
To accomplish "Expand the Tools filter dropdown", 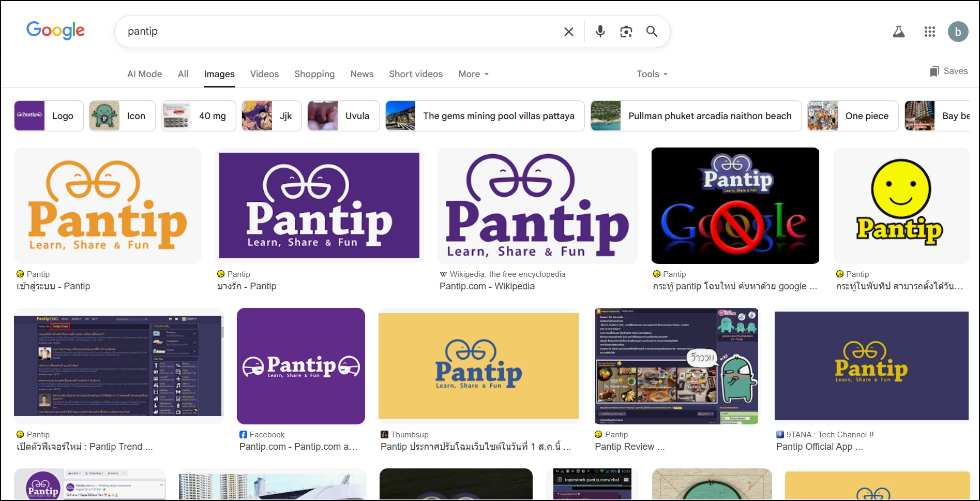I will [x=652, y=74].
